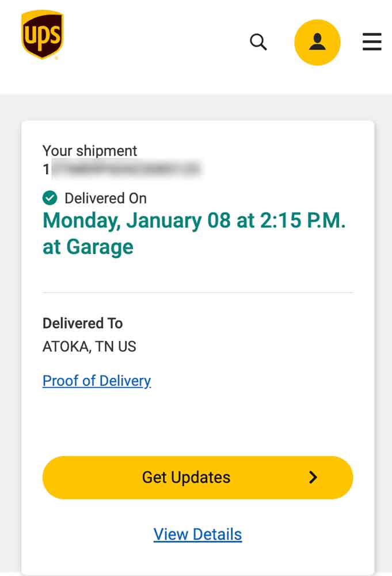Follow the View Details link
392x576 pixels.
[x=197, y=534]
